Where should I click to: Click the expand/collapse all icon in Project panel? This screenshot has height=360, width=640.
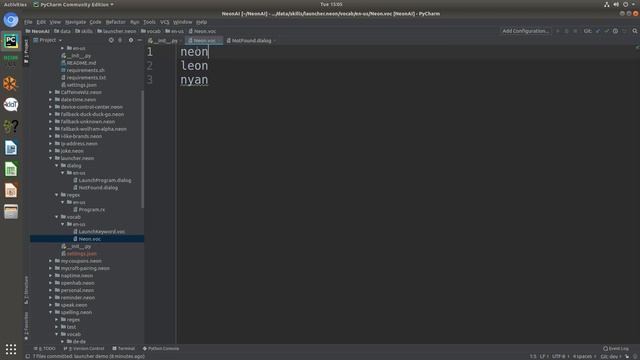[120, 40]
